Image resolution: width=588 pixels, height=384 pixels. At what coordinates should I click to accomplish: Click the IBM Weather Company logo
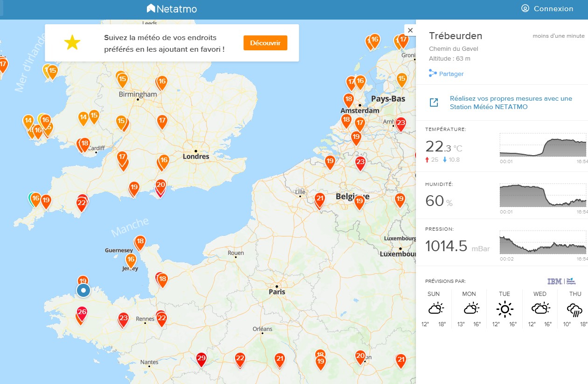click(561, 281)
